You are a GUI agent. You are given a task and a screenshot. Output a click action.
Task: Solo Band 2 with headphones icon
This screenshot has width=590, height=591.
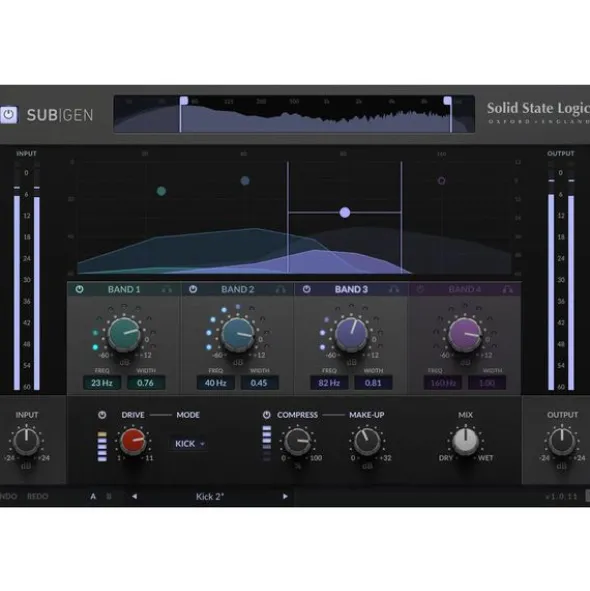click(x=280, y=289)
